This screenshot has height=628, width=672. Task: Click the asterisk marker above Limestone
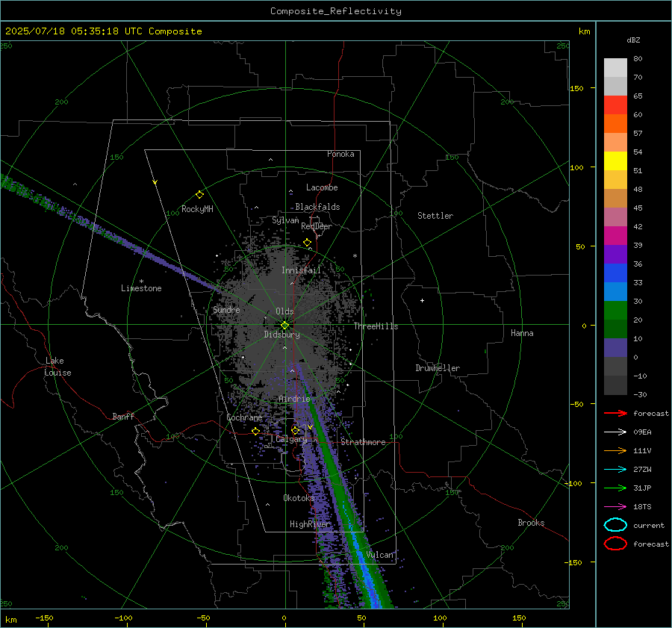(141, 282)
